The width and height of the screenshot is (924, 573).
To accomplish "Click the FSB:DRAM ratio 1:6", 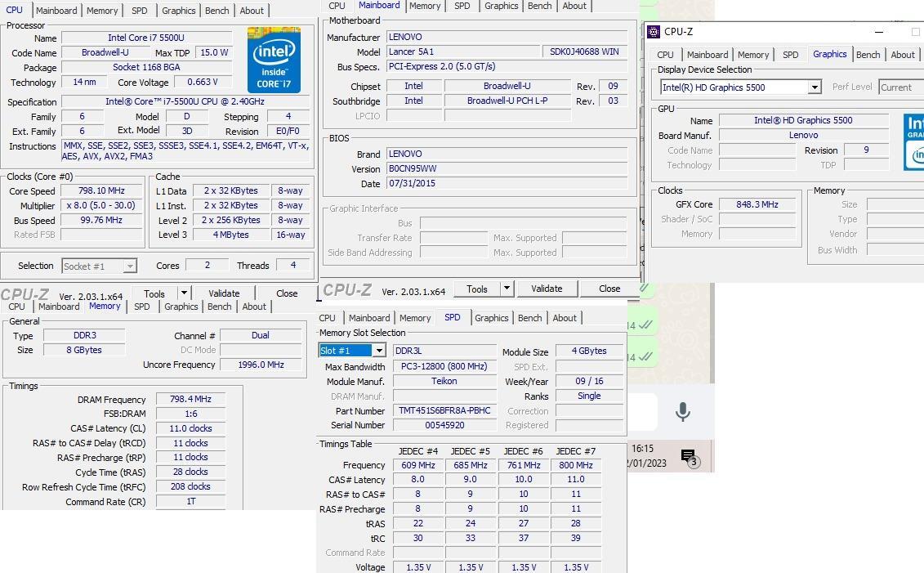I will 190,414.
